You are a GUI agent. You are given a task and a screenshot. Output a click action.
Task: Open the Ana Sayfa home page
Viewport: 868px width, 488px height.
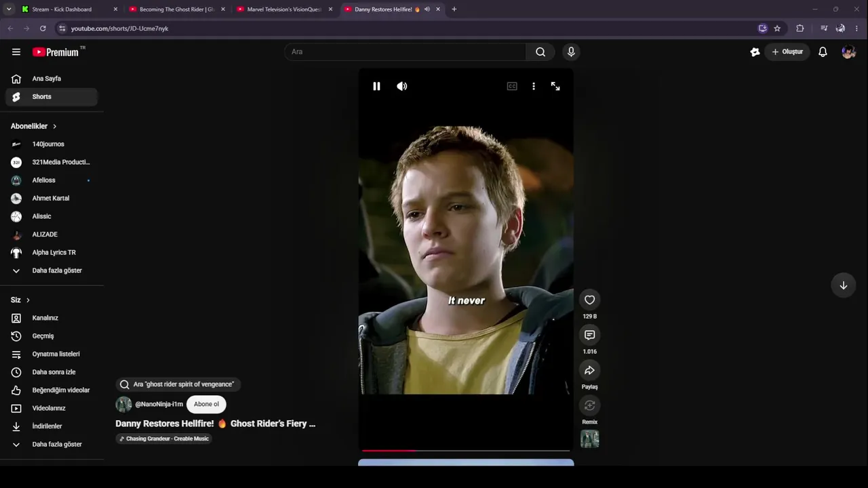(52, 79)
